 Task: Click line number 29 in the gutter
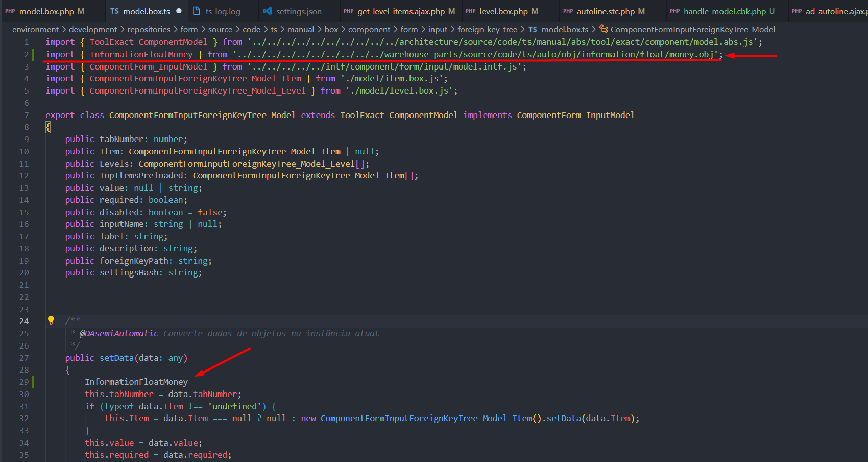tap(23, 382)
